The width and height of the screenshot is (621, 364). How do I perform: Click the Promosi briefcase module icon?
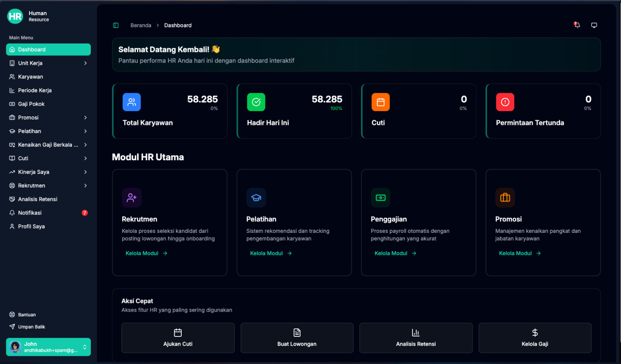(x=505, y=198)
